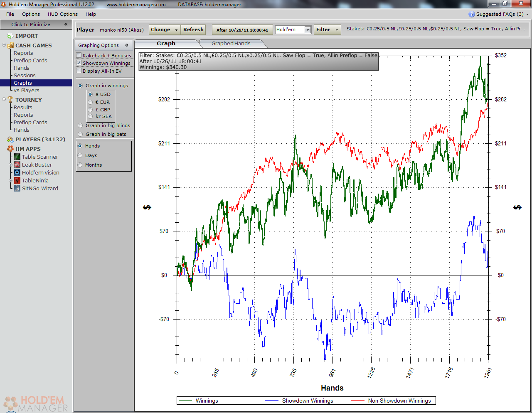This screenshot has height=413, width=532.
Task: Click the Suggested FAQs help icon
Action: click(471, 14)
